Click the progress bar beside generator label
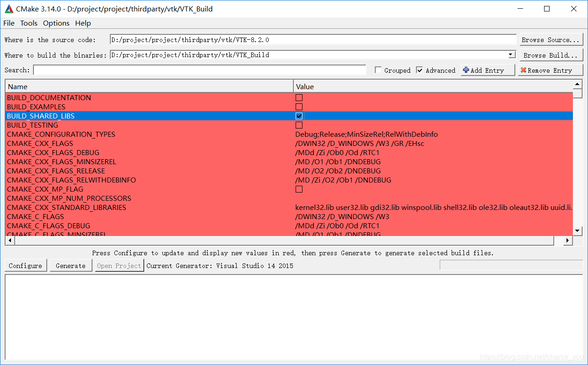The height and width of the screenshot is (365, 588). click(x=512, y=265)
